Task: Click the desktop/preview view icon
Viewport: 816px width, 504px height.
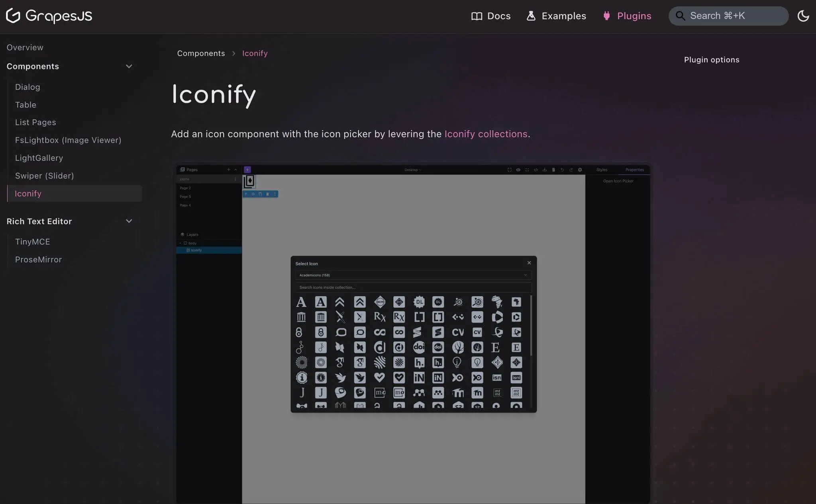Action: point(518,170)
